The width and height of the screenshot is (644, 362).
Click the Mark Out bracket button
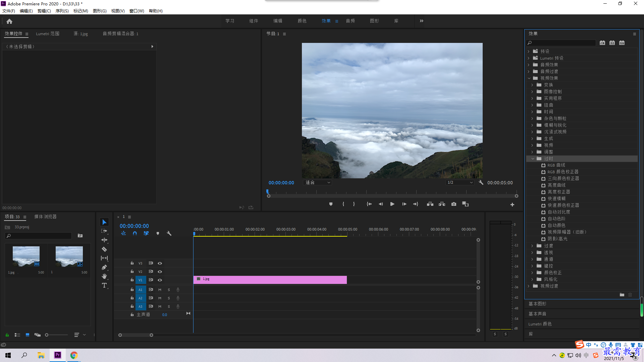(x=354, y=204)
